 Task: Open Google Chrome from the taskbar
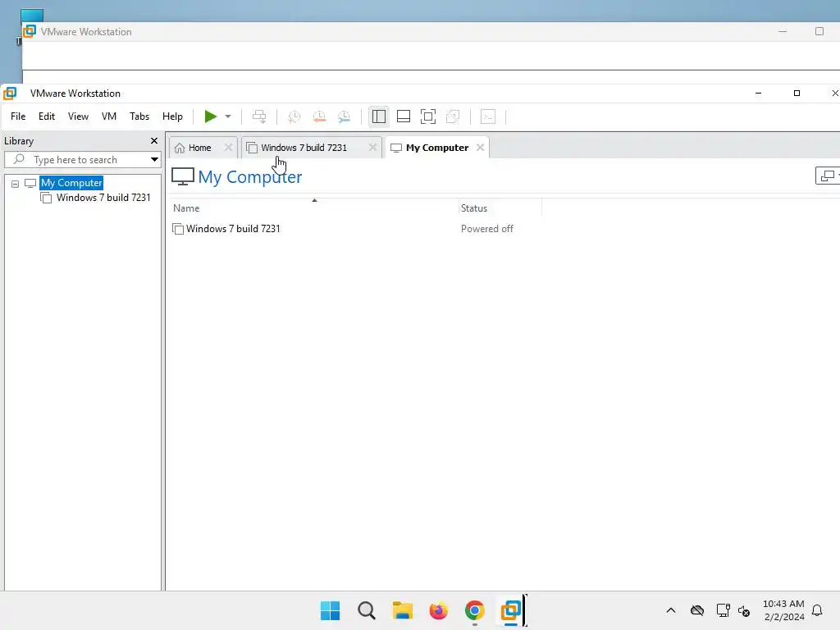(475, 610)
